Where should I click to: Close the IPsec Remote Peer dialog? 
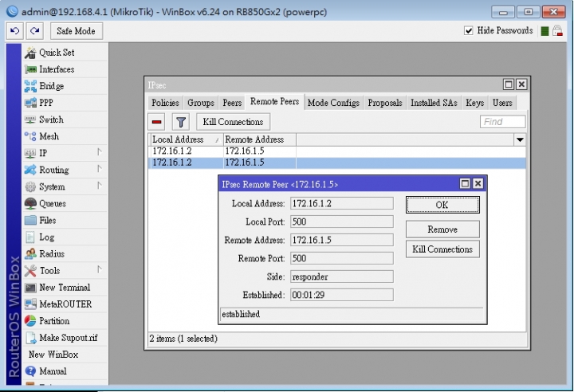[478, 183]
